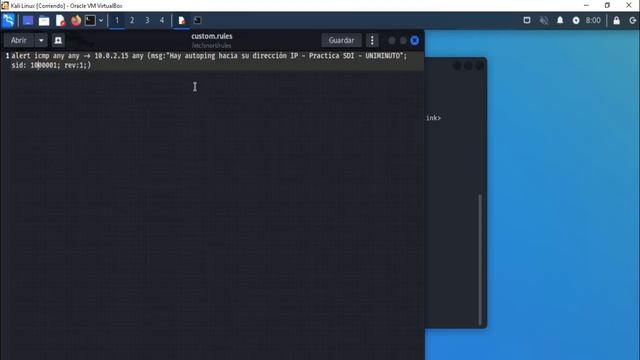Switch to workspace 2
Image resolution: width=640 pixels, height=360 pixels.
(x=132, y=20)
